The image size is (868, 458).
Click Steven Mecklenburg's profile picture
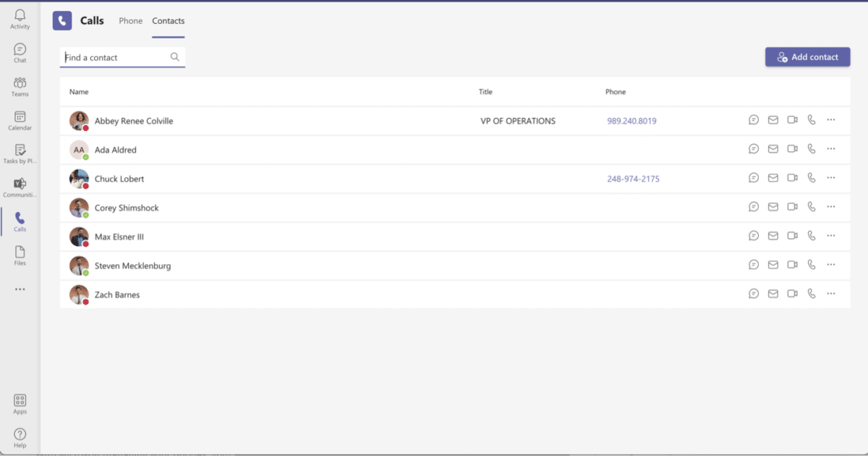pyautogui.click(x=79, y=266)
